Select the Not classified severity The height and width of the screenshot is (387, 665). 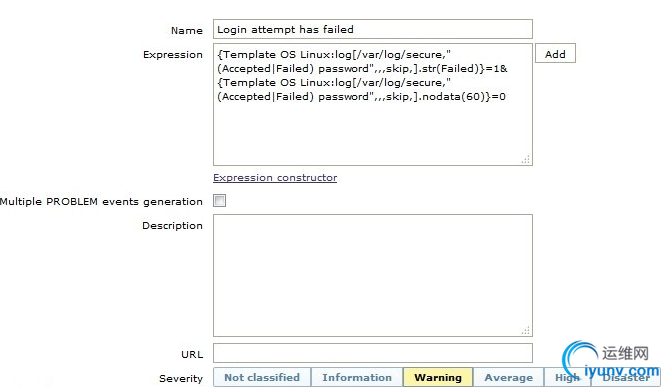tap(262, 377)
